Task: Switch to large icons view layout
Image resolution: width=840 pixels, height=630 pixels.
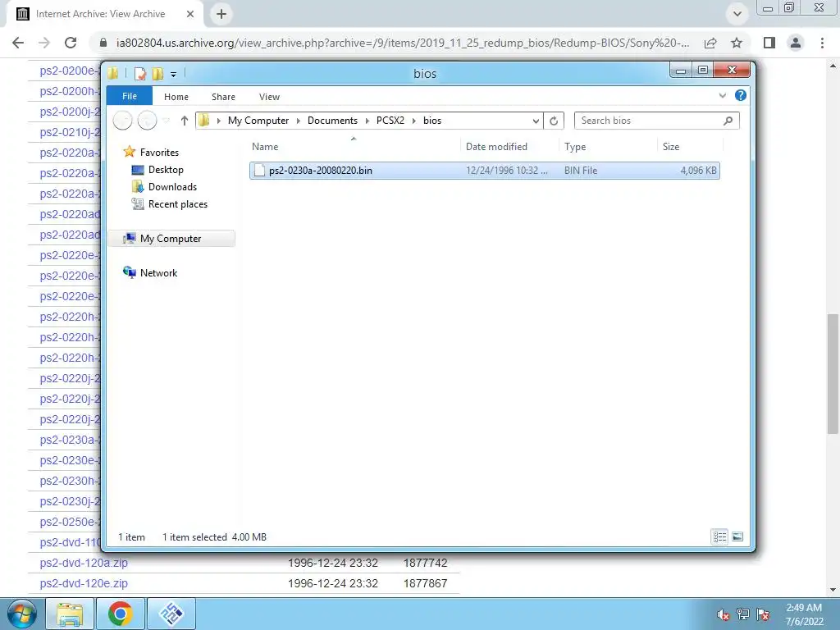Action: tap(737, 536)
